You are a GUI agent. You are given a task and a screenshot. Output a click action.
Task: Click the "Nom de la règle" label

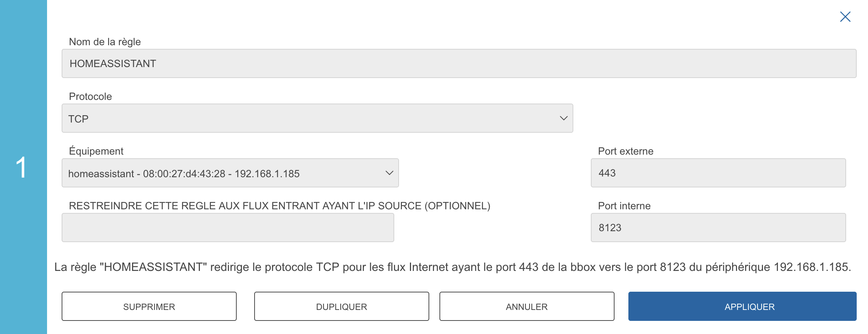[x=105, y=42]
